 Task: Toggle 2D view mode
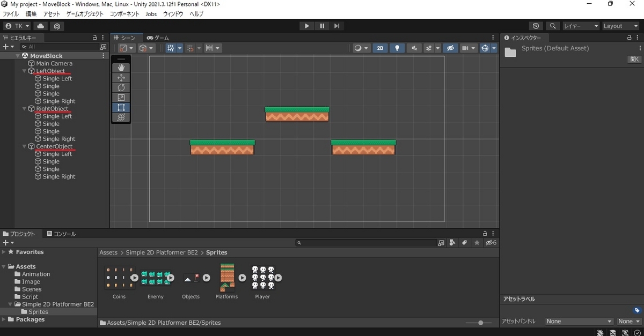tap(380, 48)
